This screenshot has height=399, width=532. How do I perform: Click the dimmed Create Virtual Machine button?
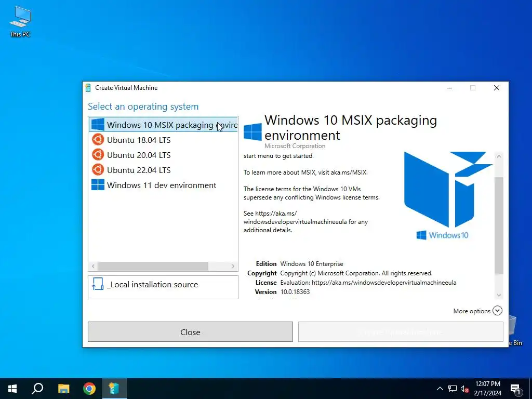[401, 332]
